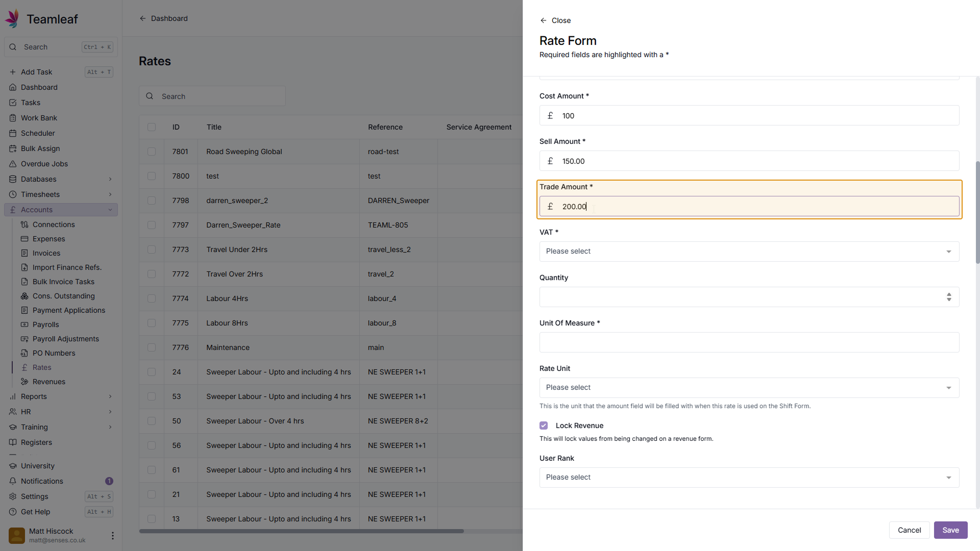The image size is (980, 551).
Task: Click the Unit Of Measure input field
Action: coord(749,342)
